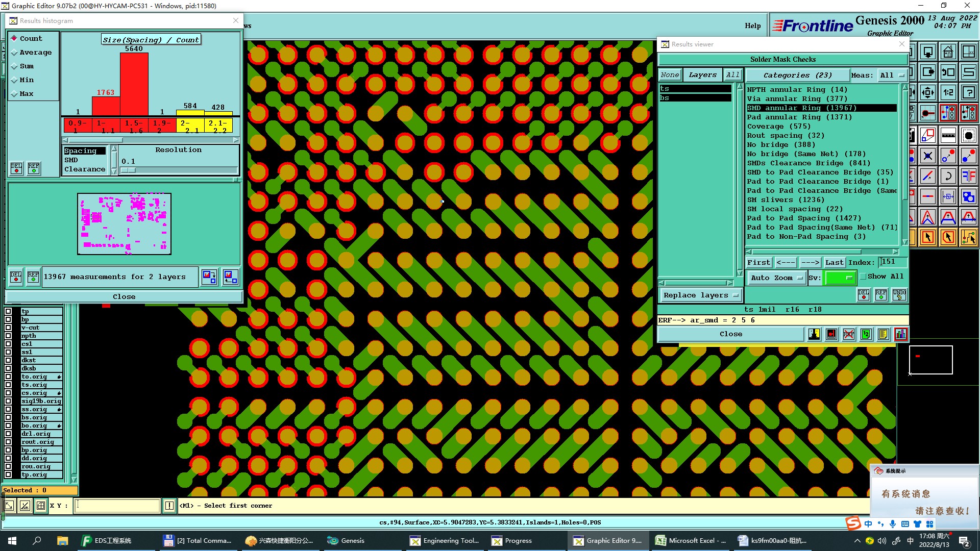Adjust the Resolution slider
This screenshot has height=551, width=980.
click(x=128, y=170)
